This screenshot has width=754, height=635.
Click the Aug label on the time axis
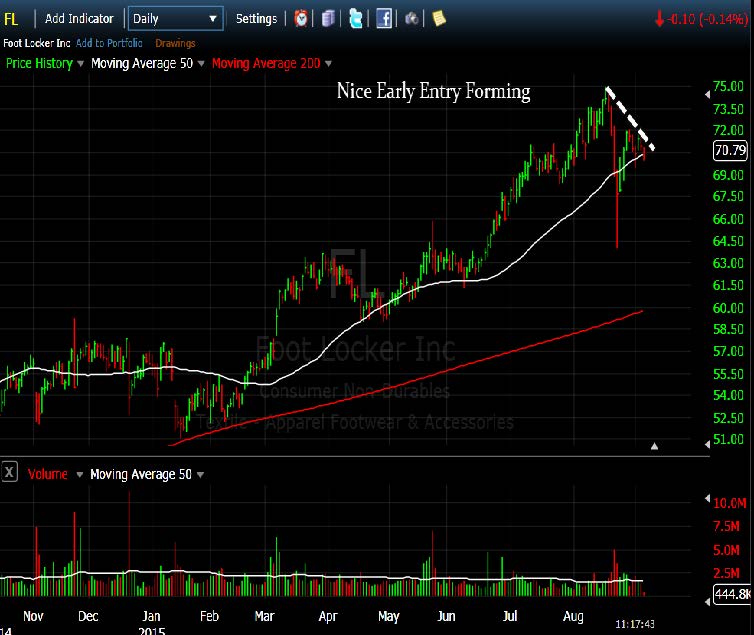[573, 616]
